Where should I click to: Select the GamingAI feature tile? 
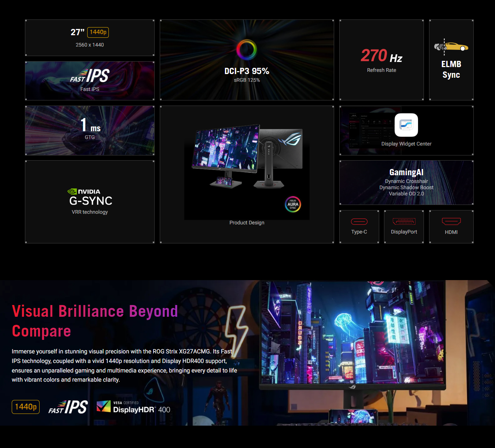tap(406, 183)
